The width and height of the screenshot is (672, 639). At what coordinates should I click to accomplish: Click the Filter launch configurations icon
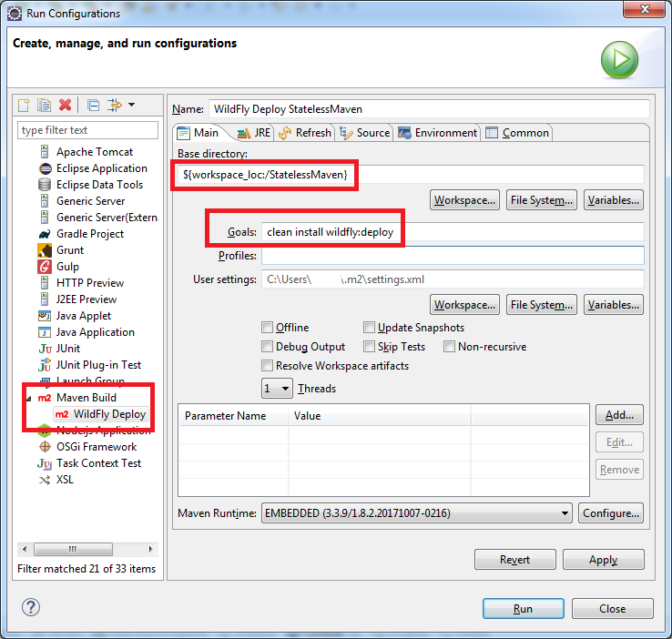(x=115, y=105)
